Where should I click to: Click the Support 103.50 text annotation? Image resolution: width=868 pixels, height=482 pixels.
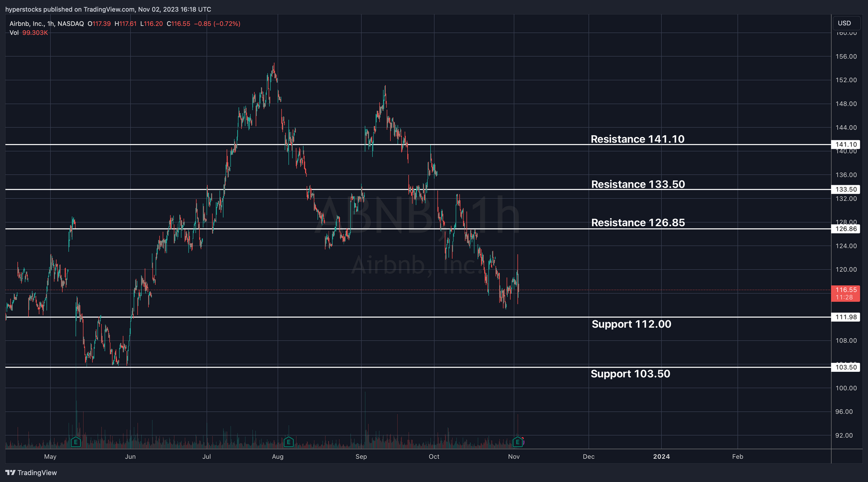pos(630,374)
